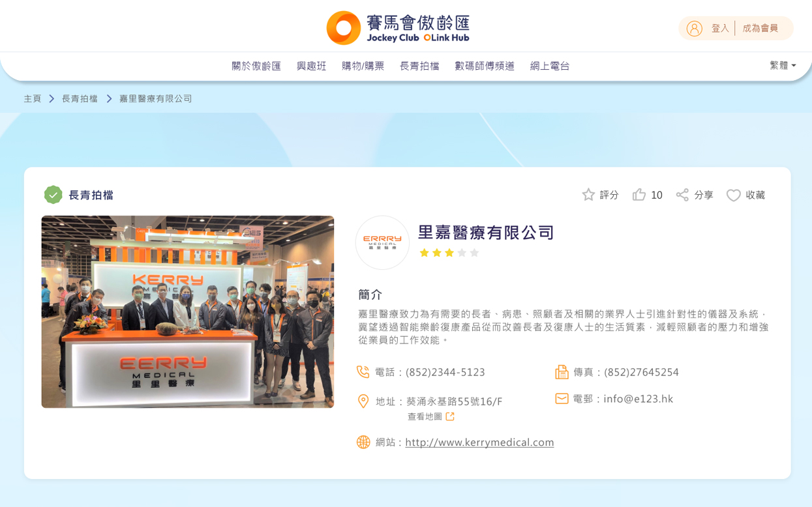Viewport: 812px width, 507px height.
Task: Open the 查看地圖 map link
Action: tap(425, 416)
